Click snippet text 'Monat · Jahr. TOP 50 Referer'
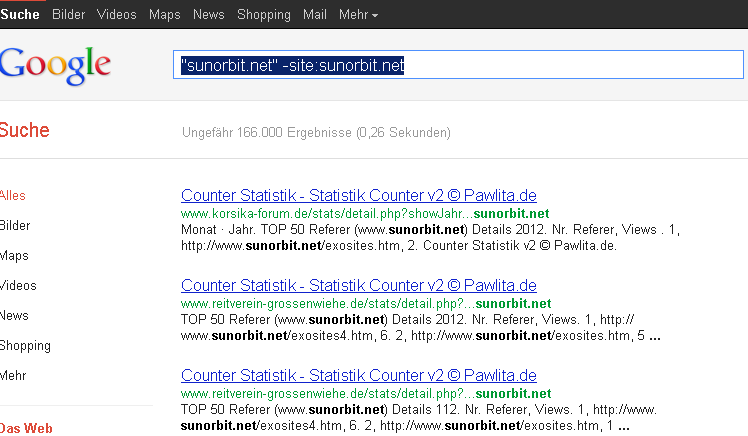This screenshot has width=748, height=436. 266,229
